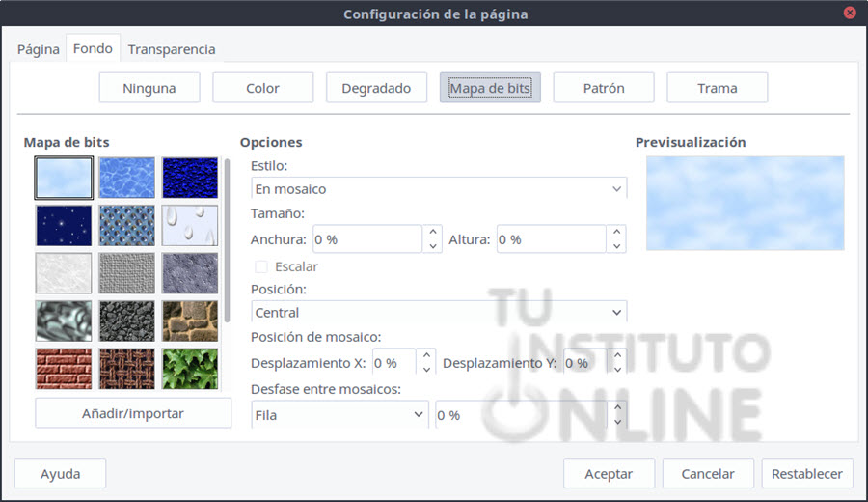The width and height of the screenshot is (868, 502).
Task: Select the Color background type
Action: pyautogui.click(x=263, y=88)
